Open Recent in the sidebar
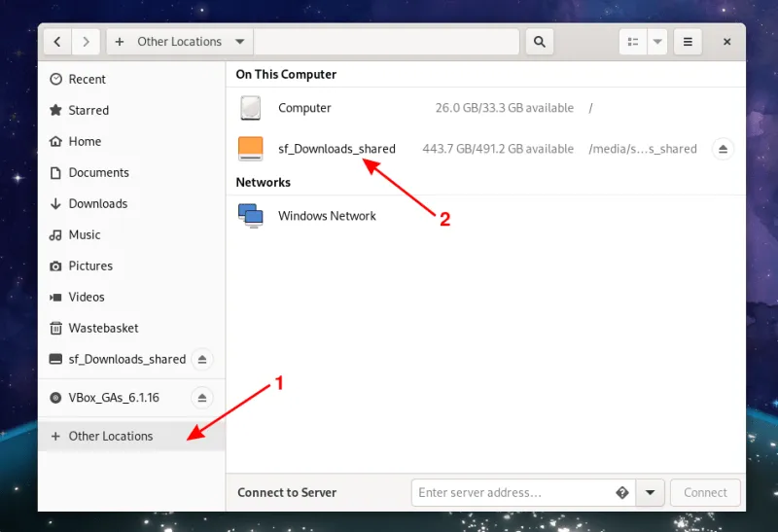The width and height of the screenshot is (778, 532). point(87,80)
